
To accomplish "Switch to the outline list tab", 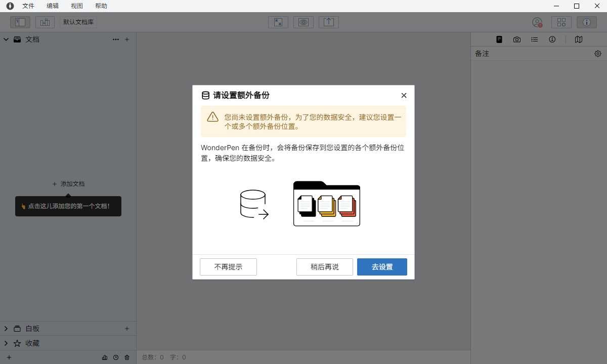I will [x=535, y=39].
